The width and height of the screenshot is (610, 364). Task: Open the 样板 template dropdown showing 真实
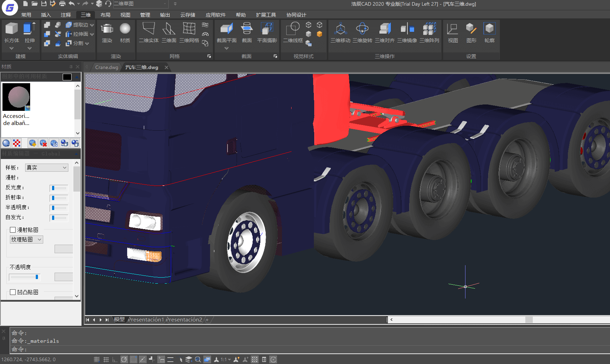[x=46, y=167]
